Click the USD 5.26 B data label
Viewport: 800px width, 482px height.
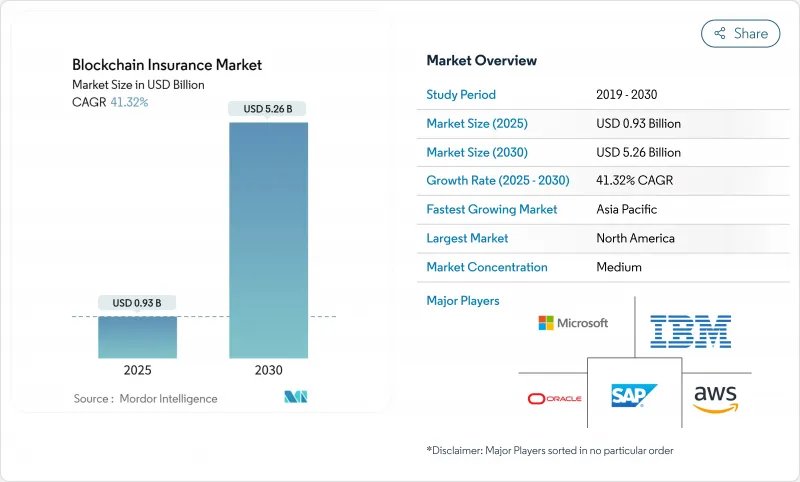[269, 108]
